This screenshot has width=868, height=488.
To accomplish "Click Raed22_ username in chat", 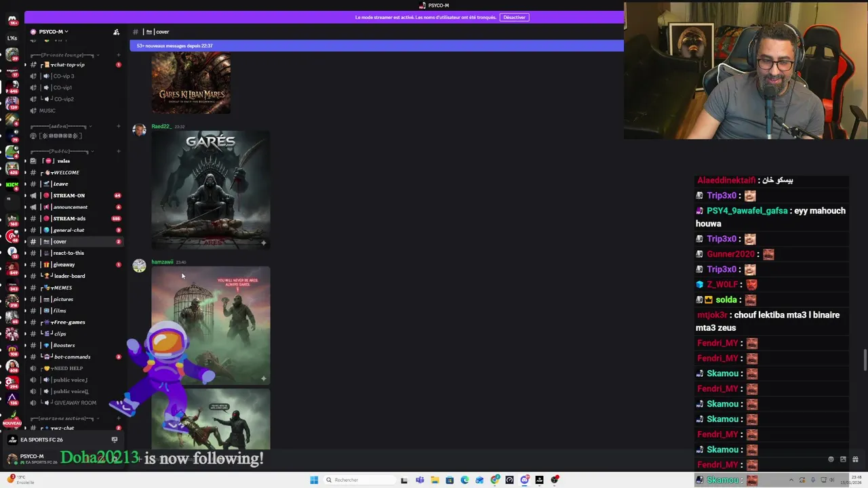I will 161,126.
